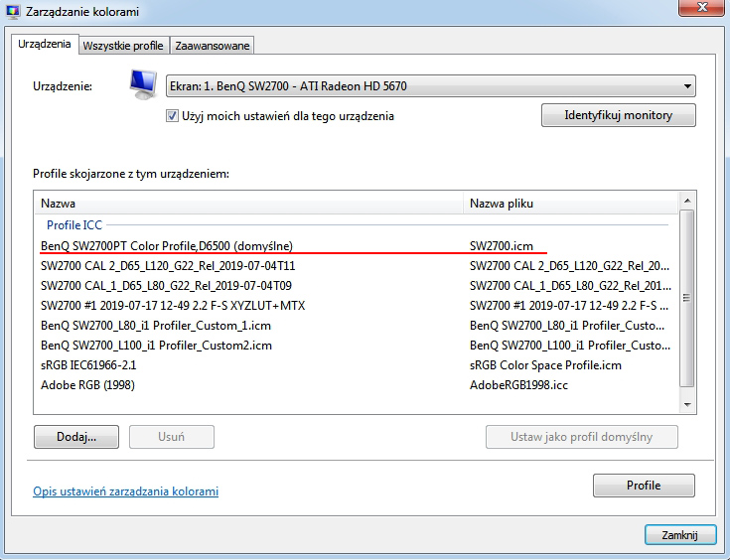Viewport: 730px width, 560px height.
Task: Click the Dodaj... button
Action: pyautogui.click(x=76, y=437)
